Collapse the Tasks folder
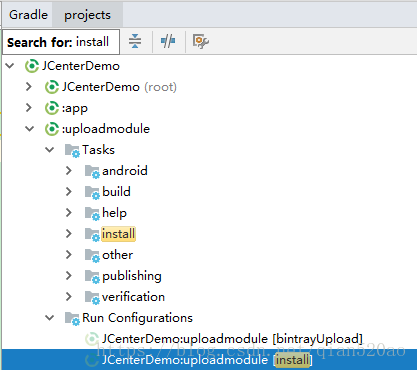The width and height of the screenshot is (417, 370). pyautogui.click(x=49, y=150)
